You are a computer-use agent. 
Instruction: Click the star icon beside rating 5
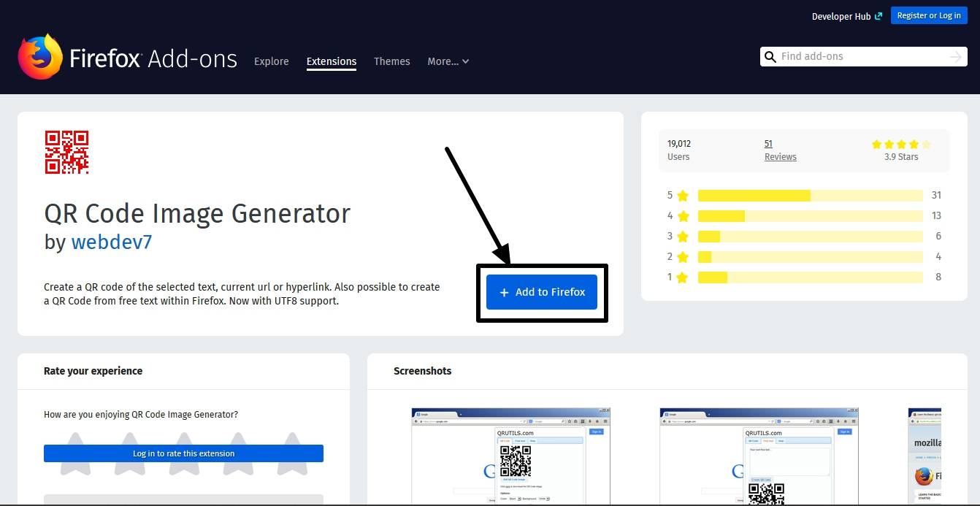click(683, 196)
